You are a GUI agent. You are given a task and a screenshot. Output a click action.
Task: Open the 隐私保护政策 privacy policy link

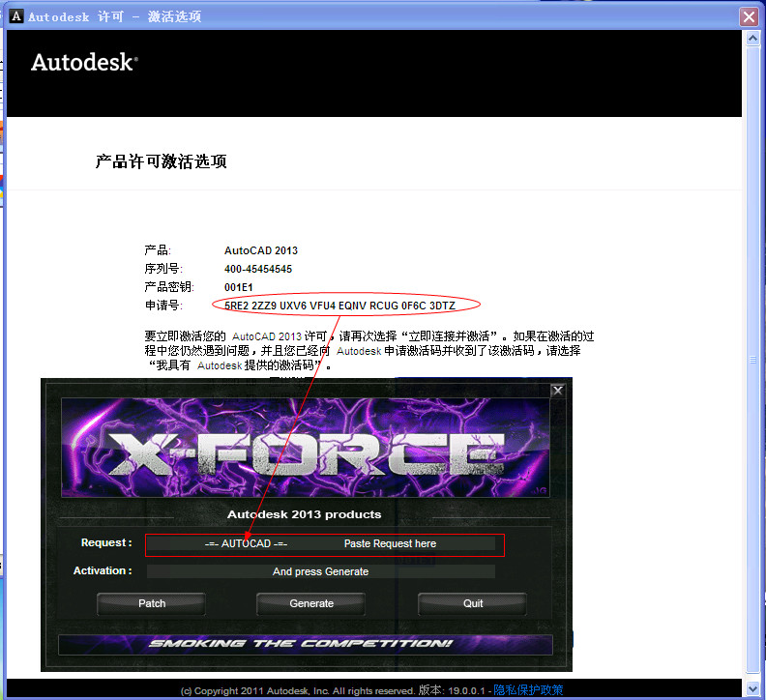(x=528, y=689)
